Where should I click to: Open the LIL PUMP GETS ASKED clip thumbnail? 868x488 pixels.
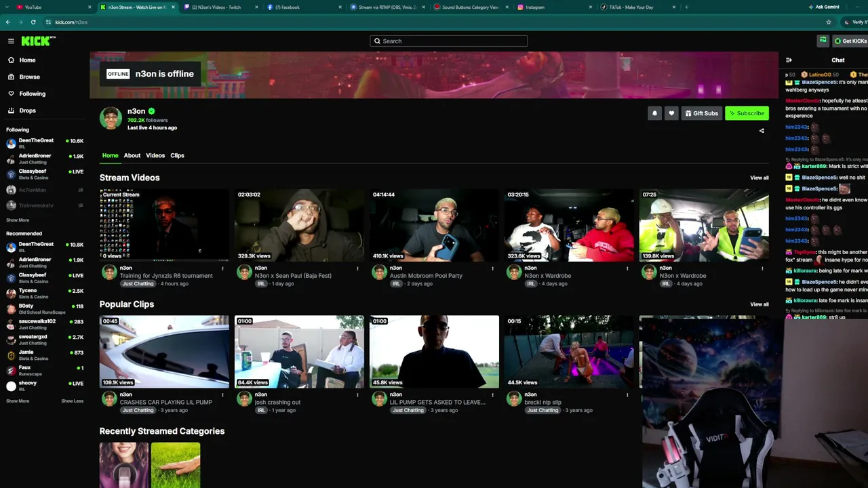434,352
